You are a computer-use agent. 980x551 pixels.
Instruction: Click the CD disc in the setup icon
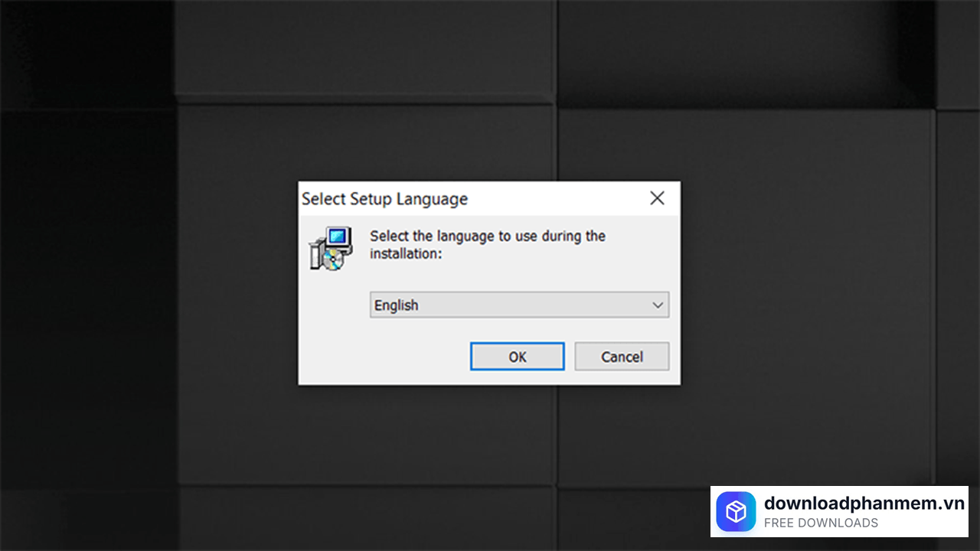click(x=332, y=260)
